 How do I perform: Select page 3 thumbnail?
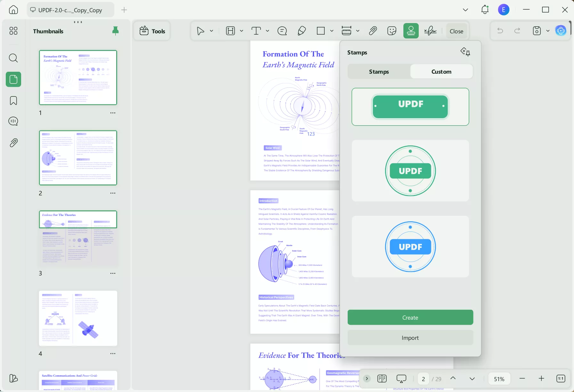tap(78, 238)
